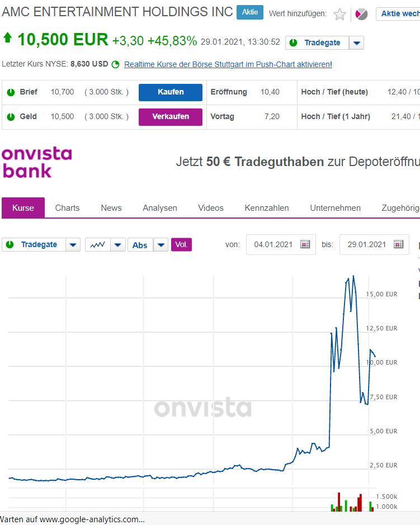
Task: Click the 10,500 EUR price
Action: click(x=63, y=40)
